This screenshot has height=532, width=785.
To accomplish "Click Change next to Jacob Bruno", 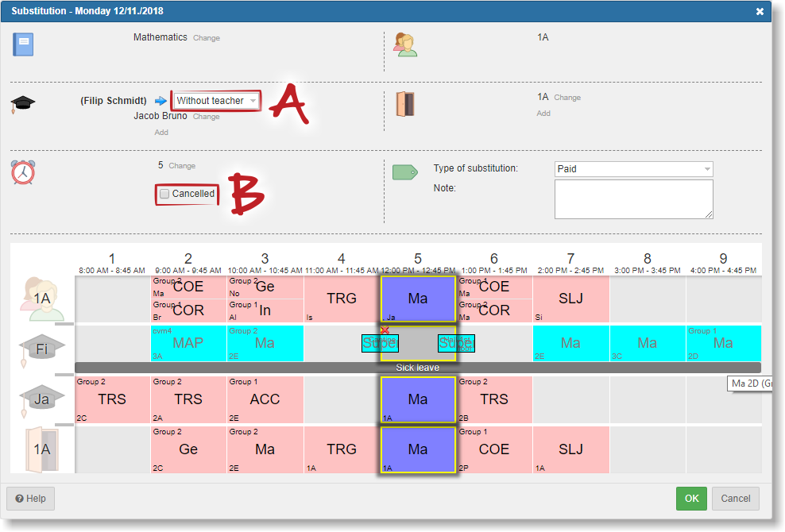I will [207, 117].
